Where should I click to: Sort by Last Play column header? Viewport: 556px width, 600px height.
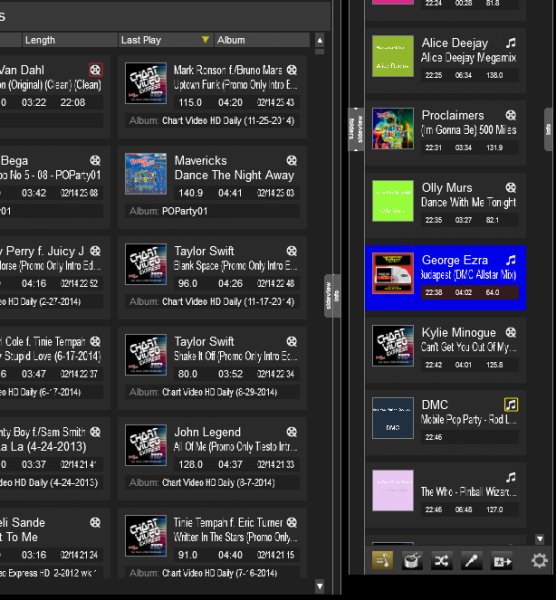click(x=165, y=40)
